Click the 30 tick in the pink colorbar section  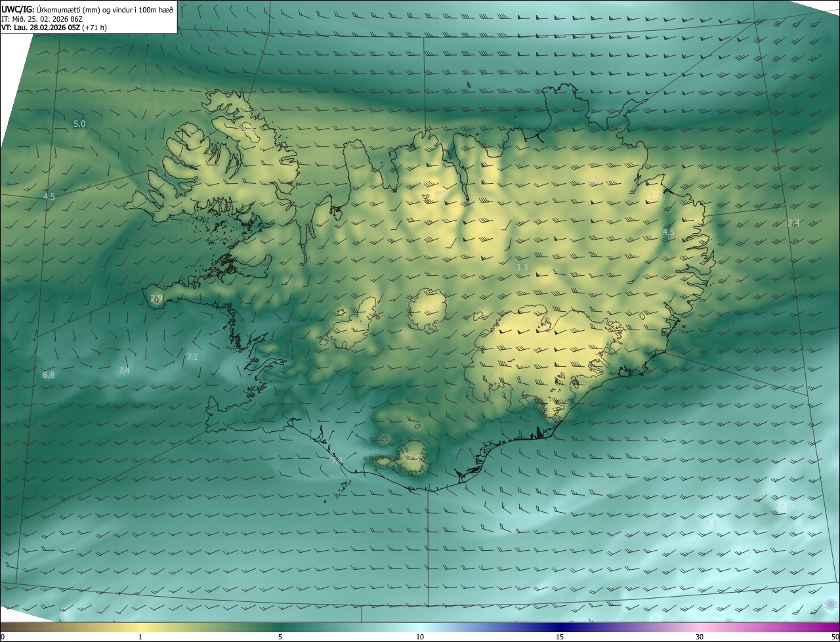(x=700, y=637)
